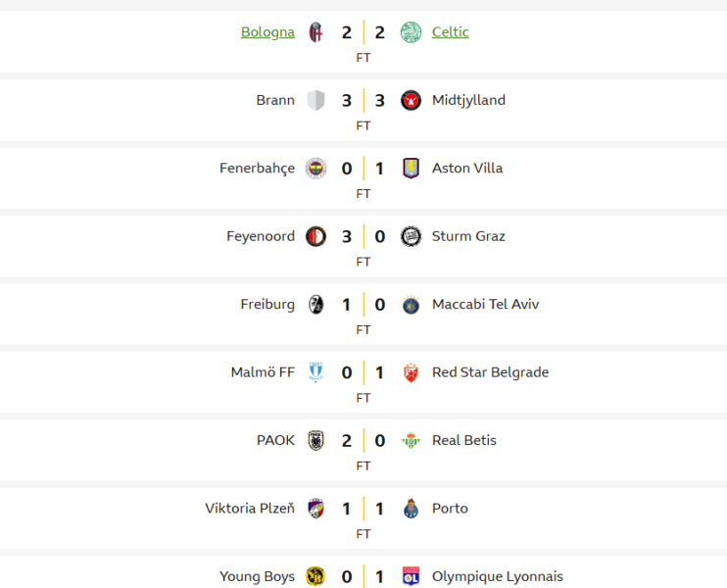Image resolution: width=727 pixels, height=588 pixels.
Task: Open the PAOK vs Real Betis match
Action: tap(363, 449)
